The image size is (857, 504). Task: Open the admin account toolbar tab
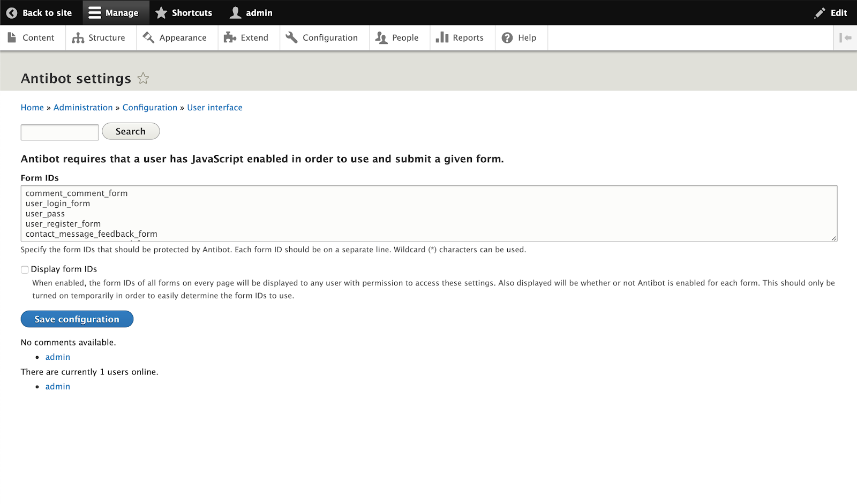coord(251,13)
